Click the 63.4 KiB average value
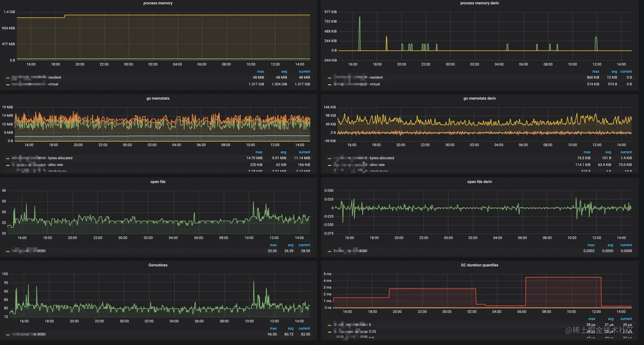 [x=604, y=165]
